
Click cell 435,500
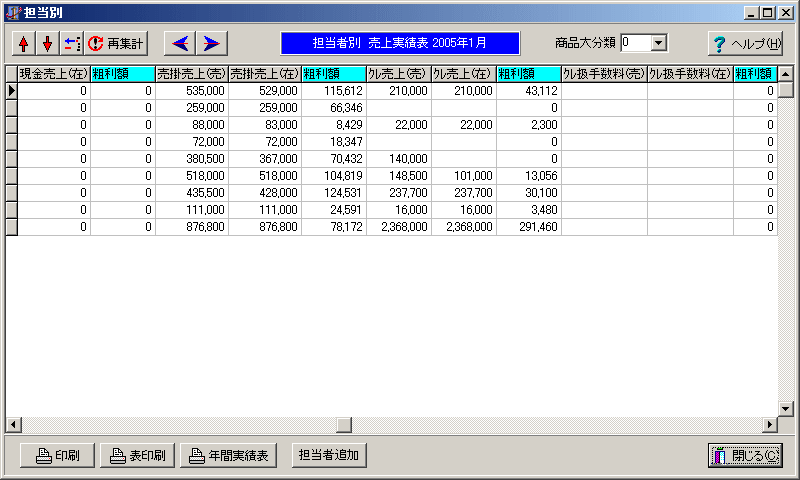tap(192, 193)
